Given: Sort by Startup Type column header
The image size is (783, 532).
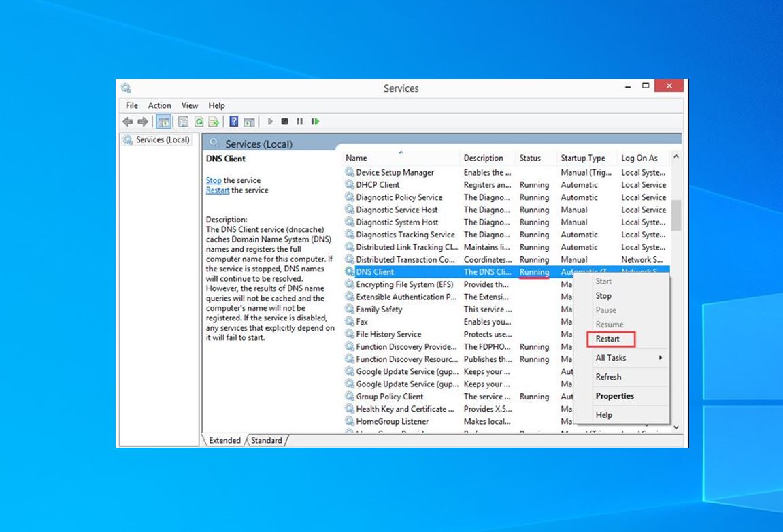Looking at the screenshot, I should [x=582, y=158].
